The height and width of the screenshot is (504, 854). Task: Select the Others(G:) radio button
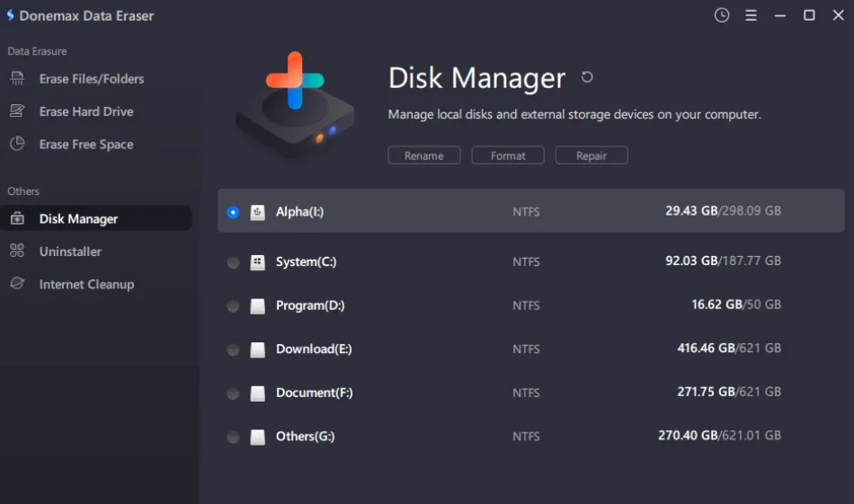pos(233,437)
